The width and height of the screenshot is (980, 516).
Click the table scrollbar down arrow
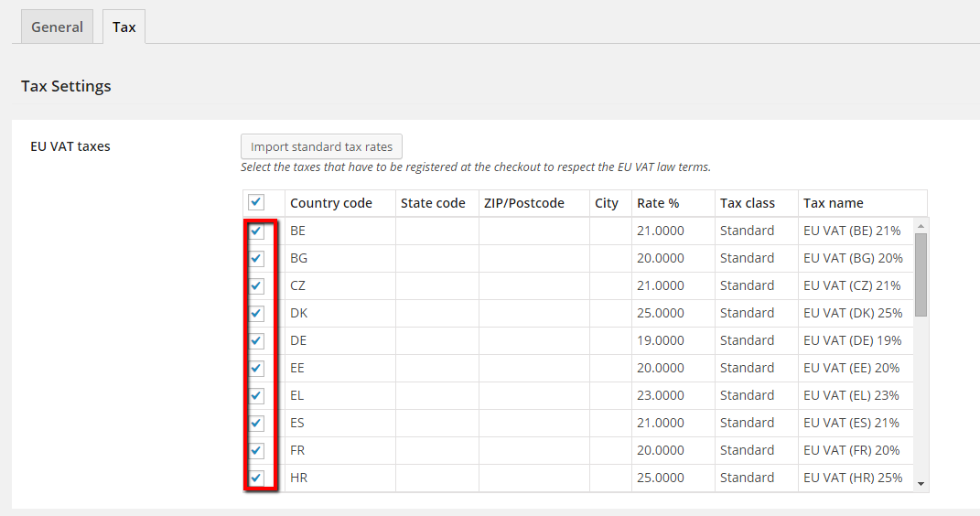pos(921,484)
